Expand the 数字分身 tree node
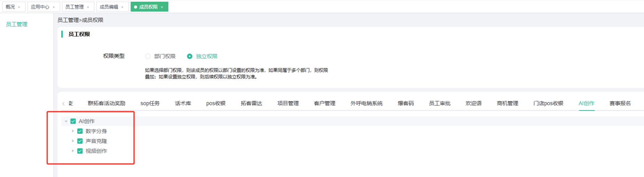The width and height of the screenshot is (644, 177). point(73,131)
